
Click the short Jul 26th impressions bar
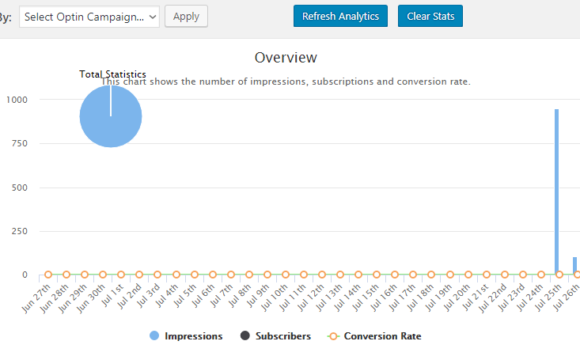coord(575,266)
